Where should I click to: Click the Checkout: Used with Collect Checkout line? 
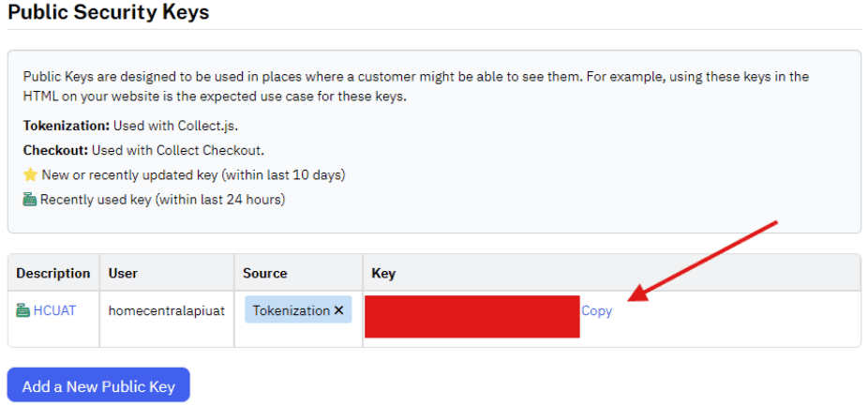[143, 150]
